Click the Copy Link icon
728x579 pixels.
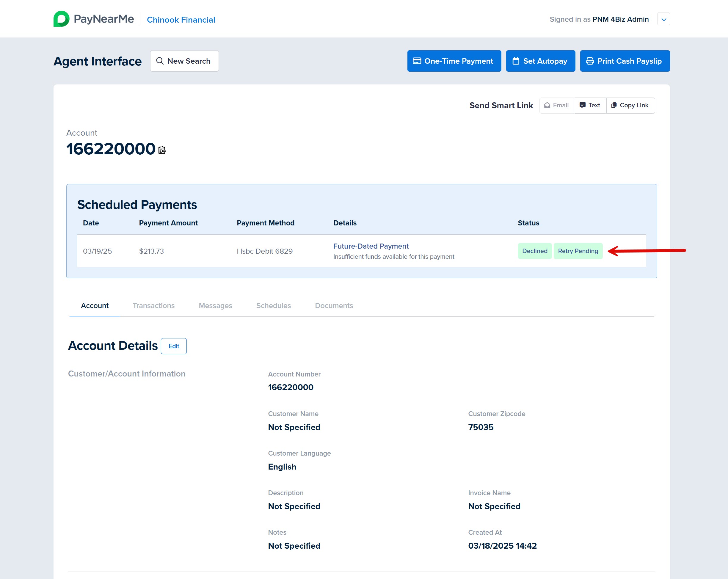[x=614, y=105]
